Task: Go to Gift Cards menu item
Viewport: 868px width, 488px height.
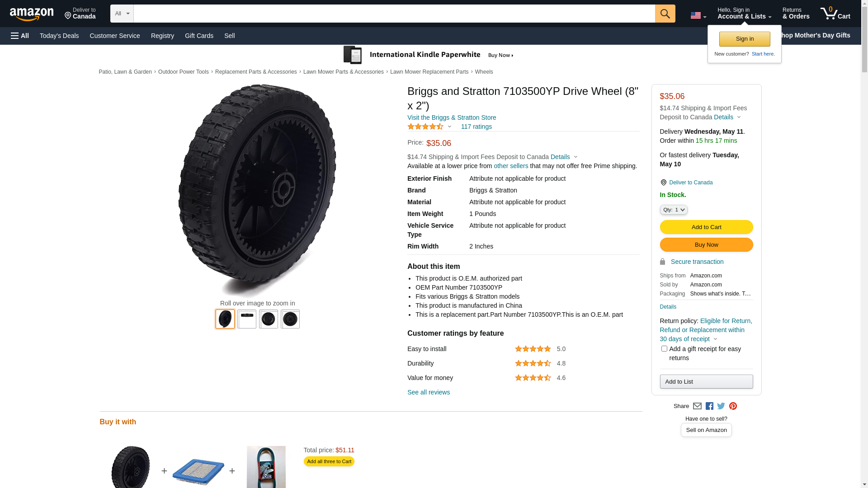Action: (x=199, y=36)
